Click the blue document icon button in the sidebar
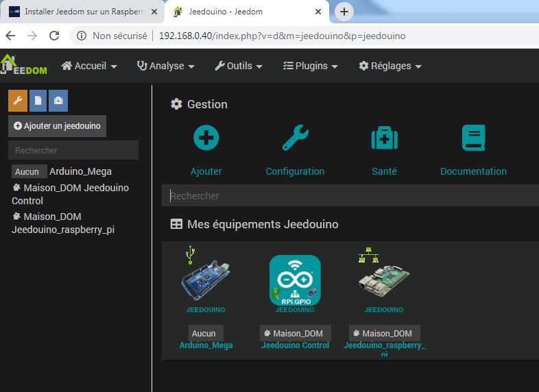 [38, 101]
